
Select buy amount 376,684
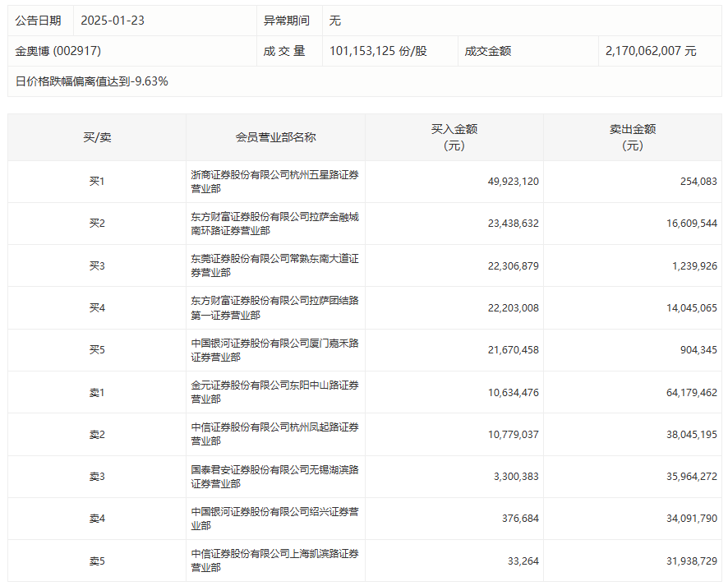tap(520, 519)
